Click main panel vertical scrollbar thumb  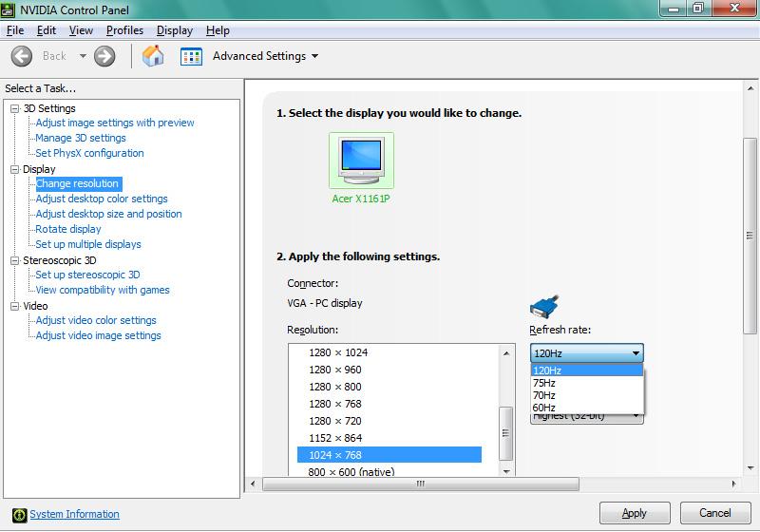(x=750, y=236)
